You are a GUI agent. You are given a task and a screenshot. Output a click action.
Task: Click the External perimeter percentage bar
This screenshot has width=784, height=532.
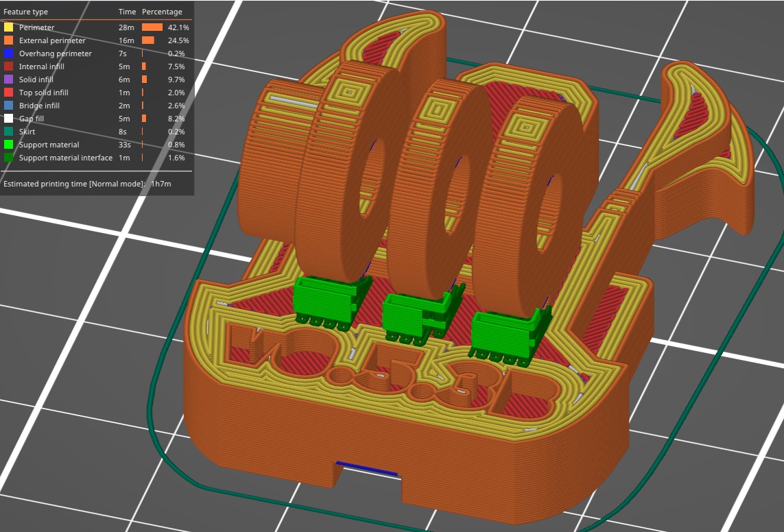click(x=148, y=40)
